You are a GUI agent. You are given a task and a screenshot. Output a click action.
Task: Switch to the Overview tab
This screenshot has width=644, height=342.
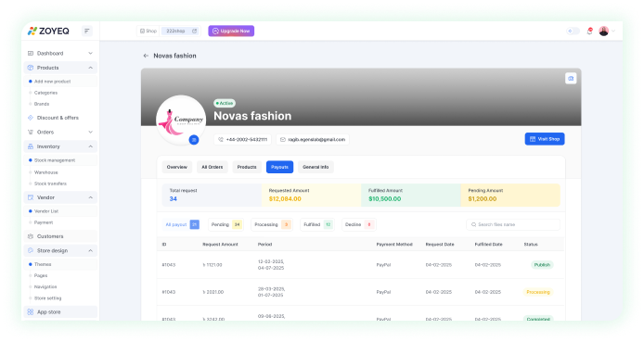click(x=177, y=167)
